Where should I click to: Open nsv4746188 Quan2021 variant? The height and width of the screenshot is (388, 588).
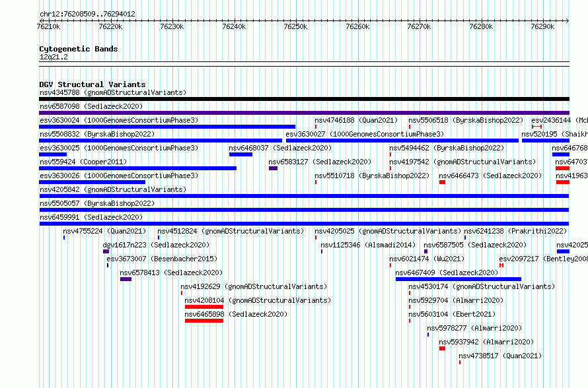pos(356,120)
